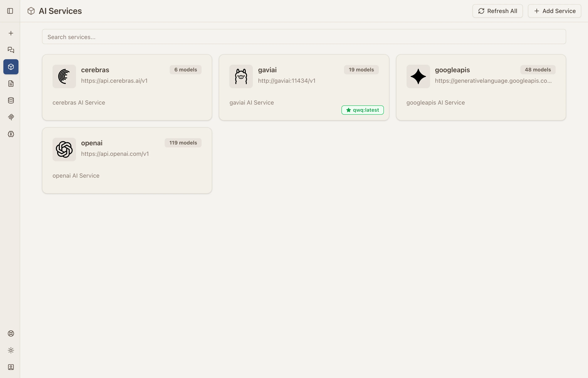The image size is (588, 378).
Task: Click the lifebuoy help icon
Action: (11, 333)
